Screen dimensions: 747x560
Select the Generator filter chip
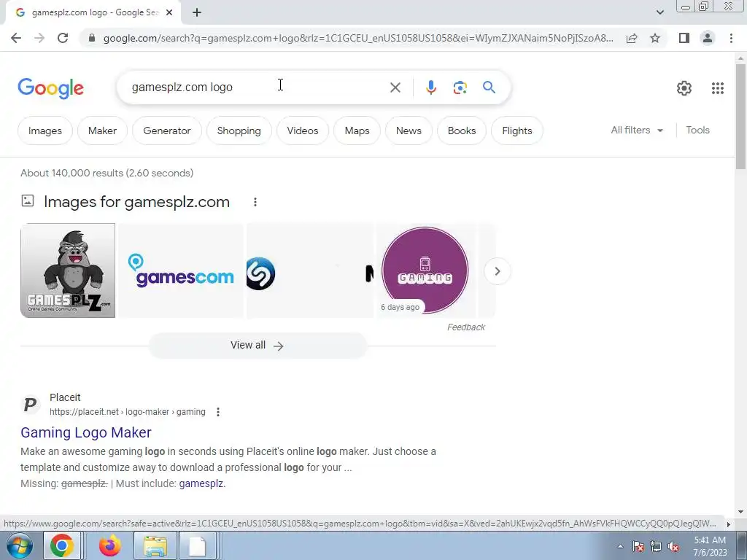tap(167, 131)
